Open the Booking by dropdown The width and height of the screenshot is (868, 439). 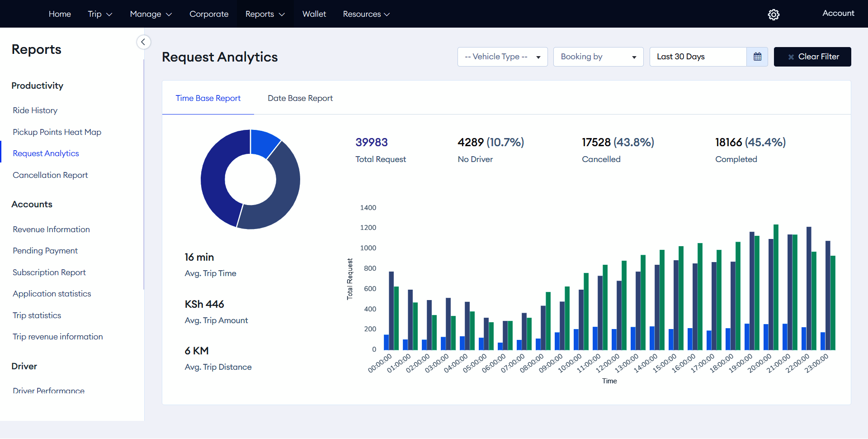coord(598,57)
